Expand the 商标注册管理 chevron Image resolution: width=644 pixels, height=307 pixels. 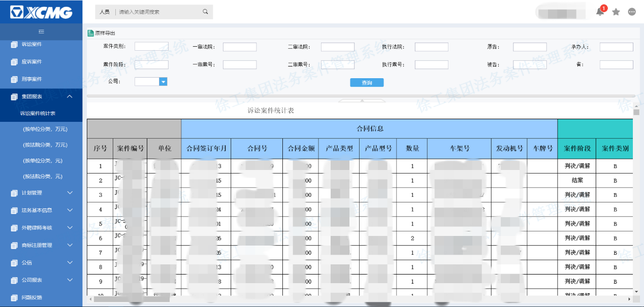(70, 245)
